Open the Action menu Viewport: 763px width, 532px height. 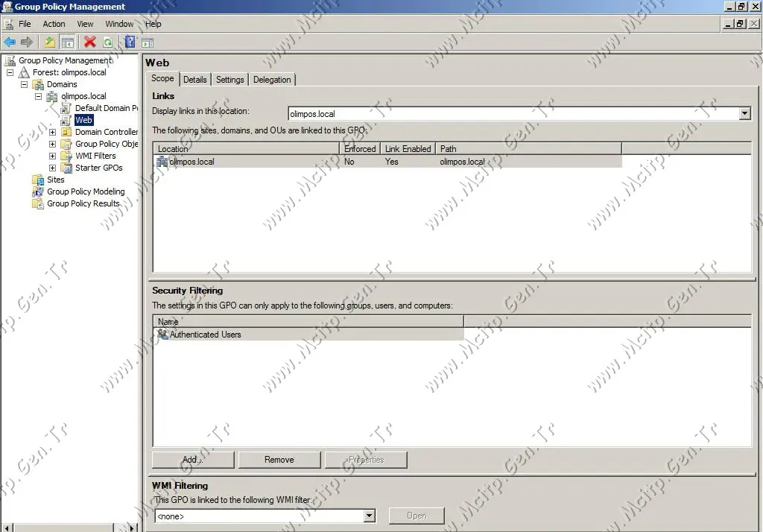[x=54, y=24]
